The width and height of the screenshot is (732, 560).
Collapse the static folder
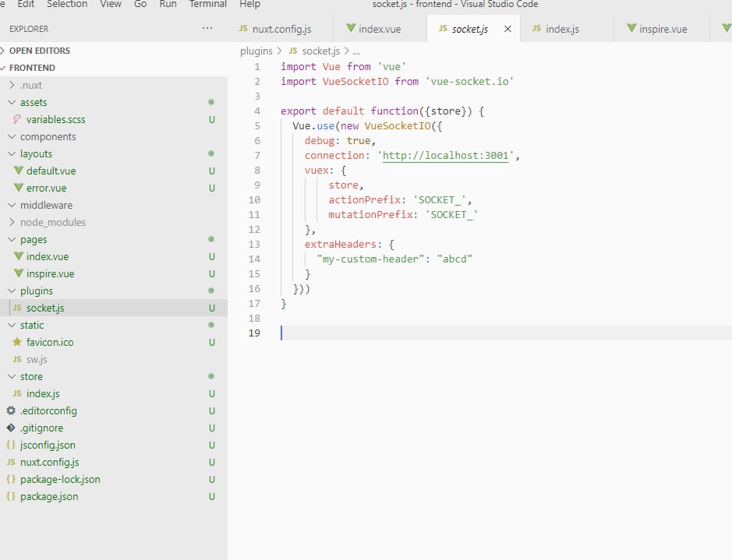pyautogui.click(x=12, y=325)
